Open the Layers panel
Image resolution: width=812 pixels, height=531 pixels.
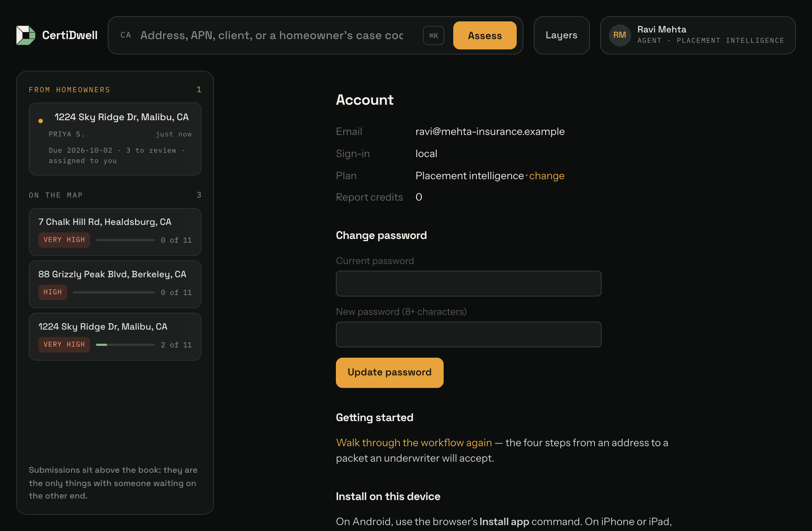(561, 35)
